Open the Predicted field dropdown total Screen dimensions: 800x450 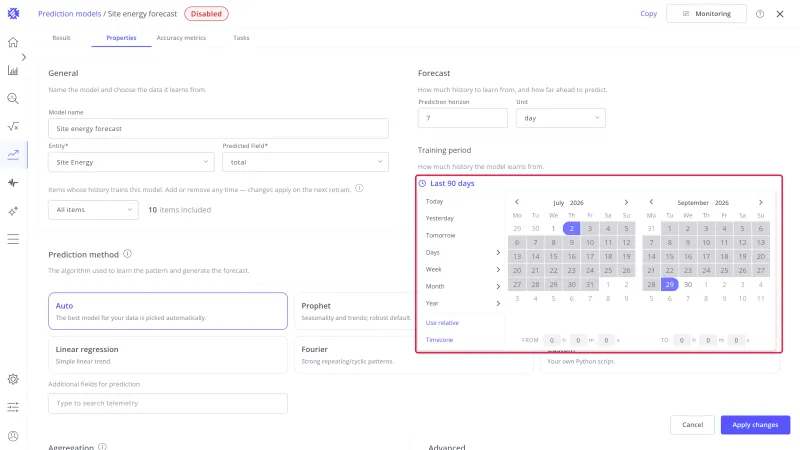click(x=305, y=162)
